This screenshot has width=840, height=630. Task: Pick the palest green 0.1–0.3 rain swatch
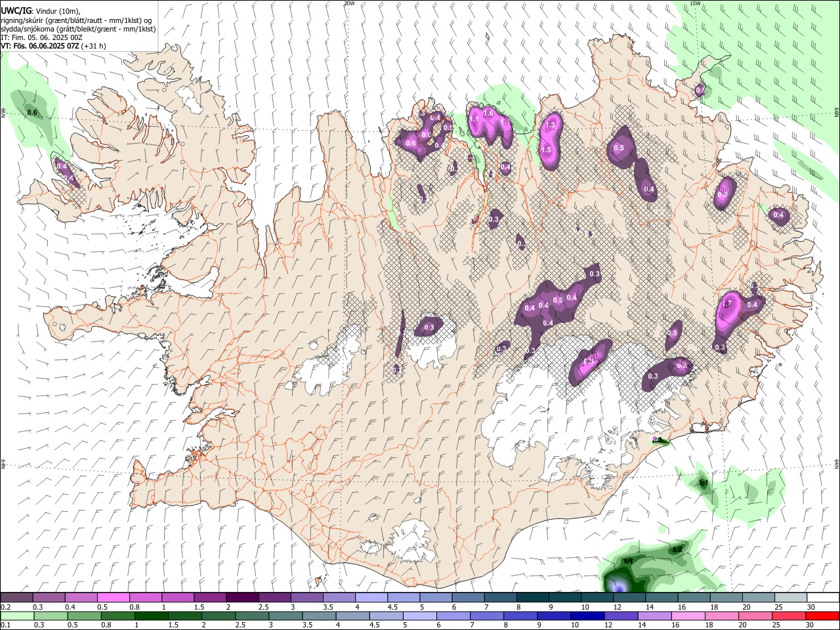click(x=18, y=616)
